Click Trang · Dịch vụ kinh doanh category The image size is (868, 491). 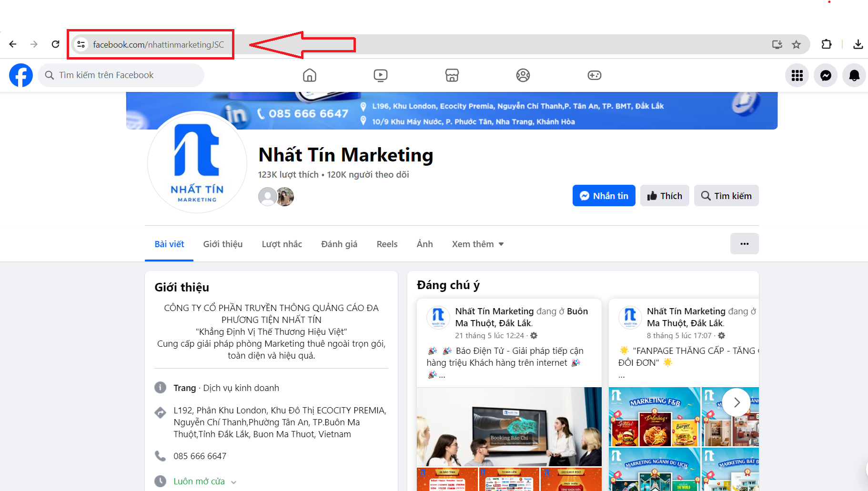[226, 388]
